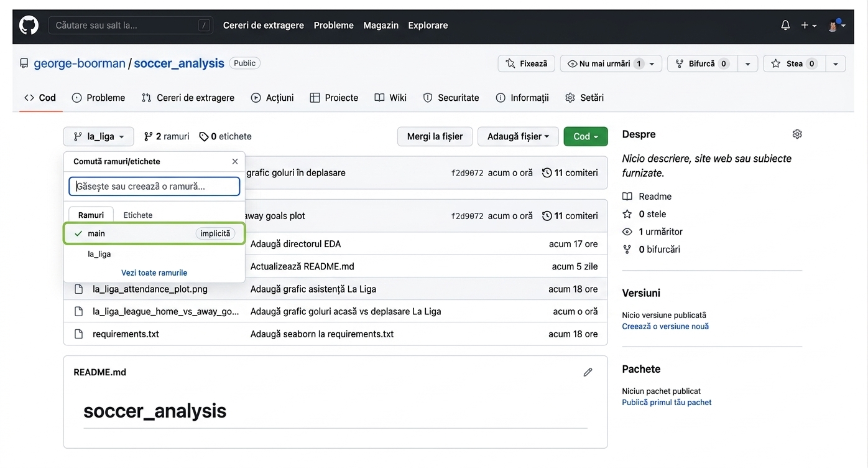Screen dimensions: 868x468
Task: Open the GitHub home logo
Action: click(29, 26)
